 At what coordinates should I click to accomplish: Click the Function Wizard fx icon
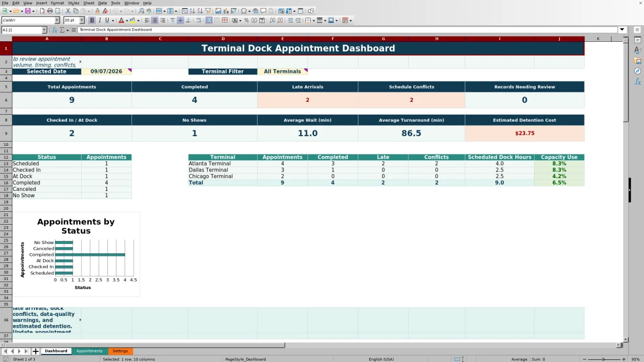(x=55, y=30)
